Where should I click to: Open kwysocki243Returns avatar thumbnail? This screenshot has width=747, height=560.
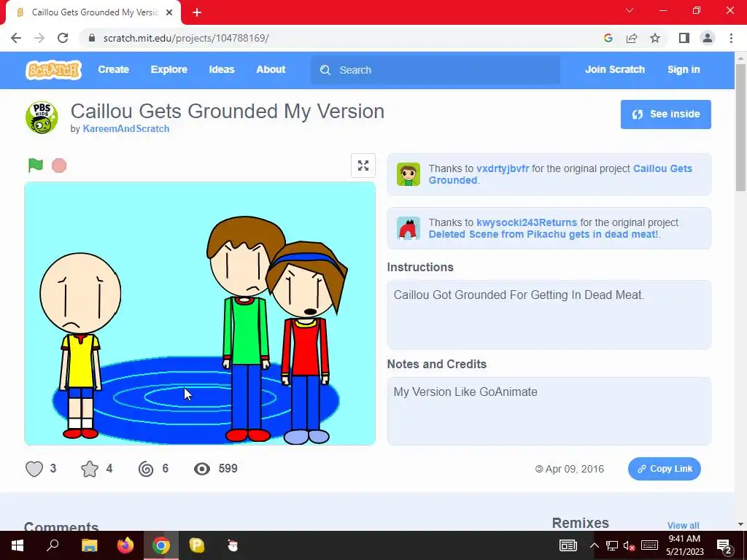[409, 228]
